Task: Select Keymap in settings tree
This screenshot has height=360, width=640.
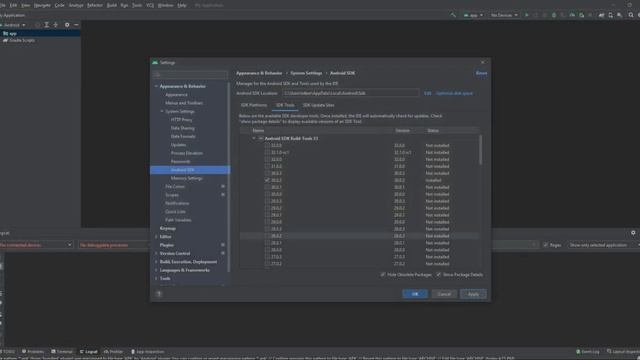Action: coord(168,228)
